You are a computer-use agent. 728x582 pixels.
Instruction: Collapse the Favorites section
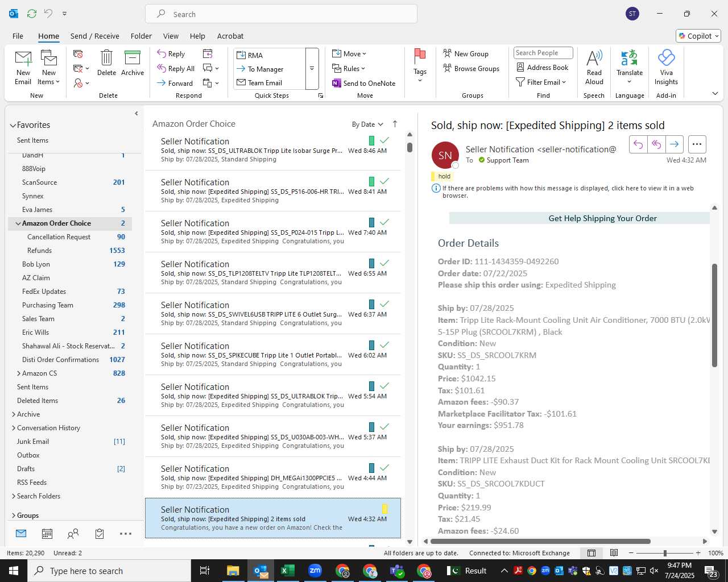point(13,125)
